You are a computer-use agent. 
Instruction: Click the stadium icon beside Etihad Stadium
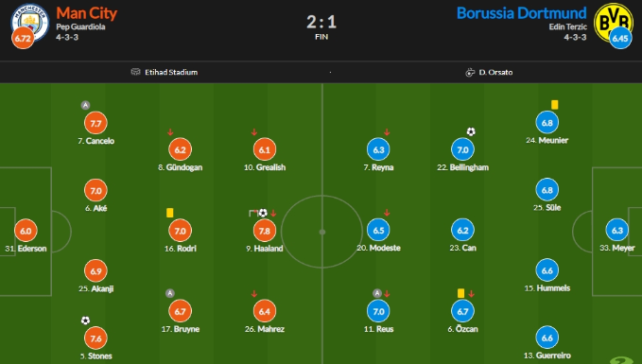(x=135, y=72)
